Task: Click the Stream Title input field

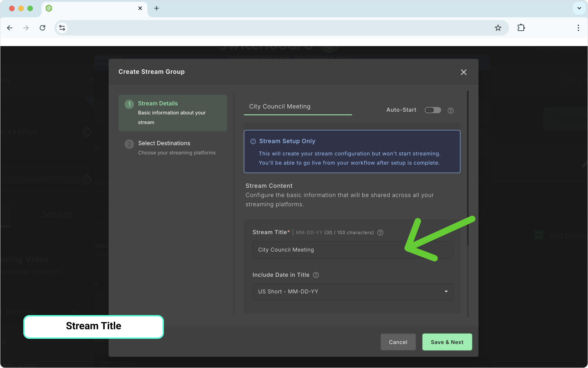Action: coord(352,249)
